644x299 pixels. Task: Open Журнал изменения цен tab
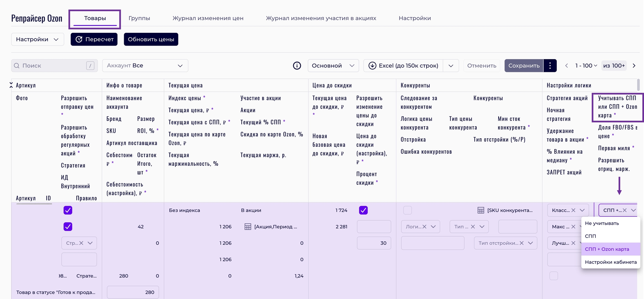208,18
